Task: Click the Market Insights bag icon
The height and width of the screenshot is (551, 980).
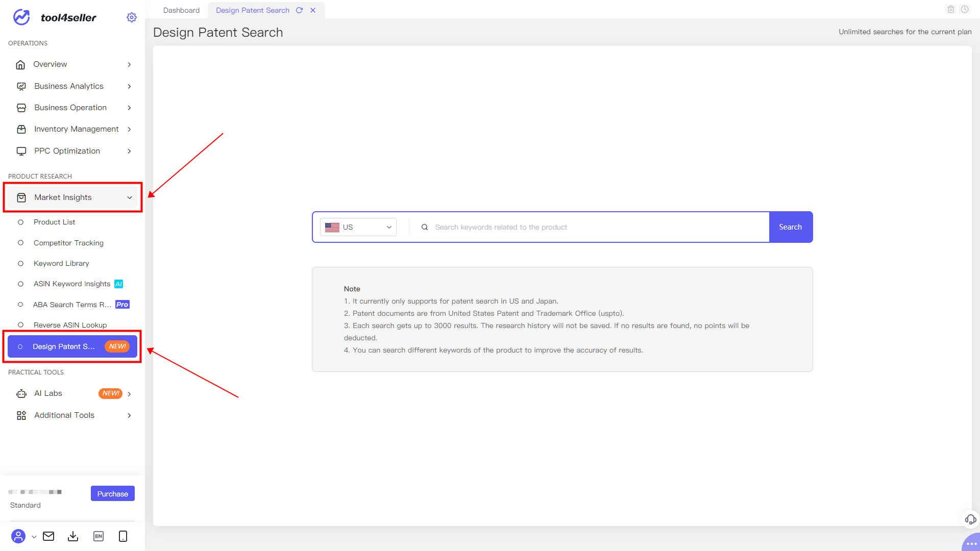Action: pos(21,197)
